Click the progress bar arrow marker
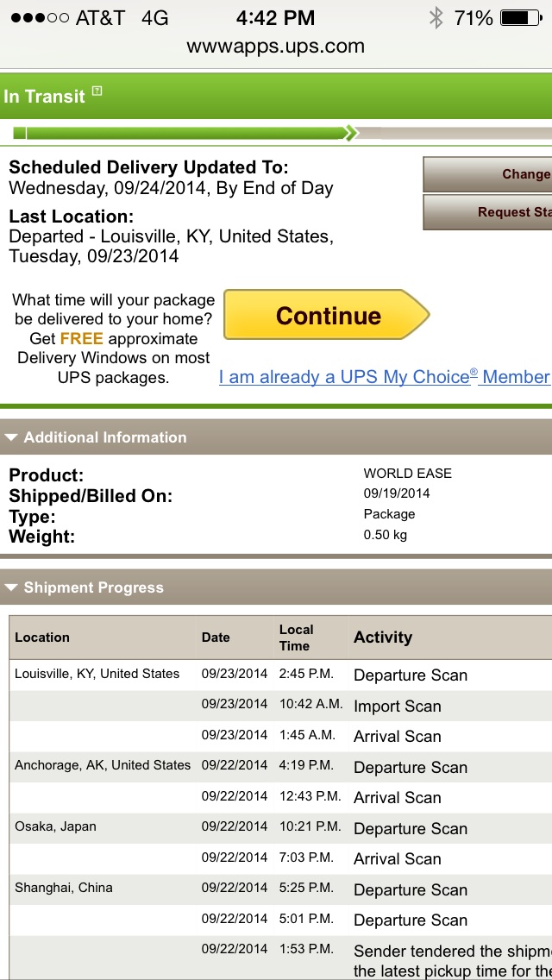This screenshot has height=980, width=552. point(351,133)
